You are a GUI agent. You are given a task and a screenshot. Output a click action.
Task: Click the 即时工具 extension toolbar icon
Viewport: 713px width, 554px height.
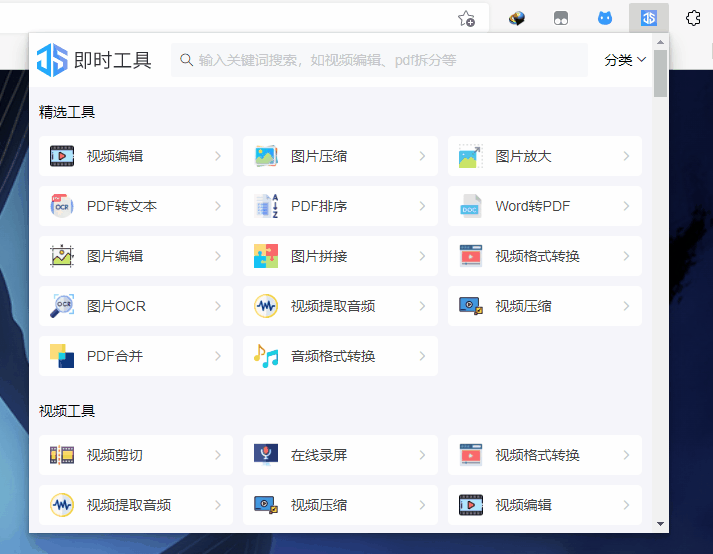pyautogui.click(x=648, y=18)
